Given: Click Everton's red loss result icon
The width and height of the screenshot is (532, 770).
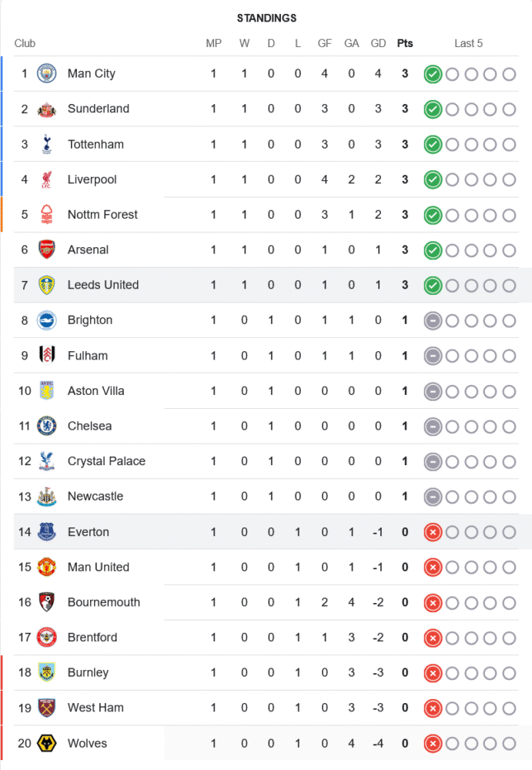Looking at the screenshot, I should click(433, 532).
